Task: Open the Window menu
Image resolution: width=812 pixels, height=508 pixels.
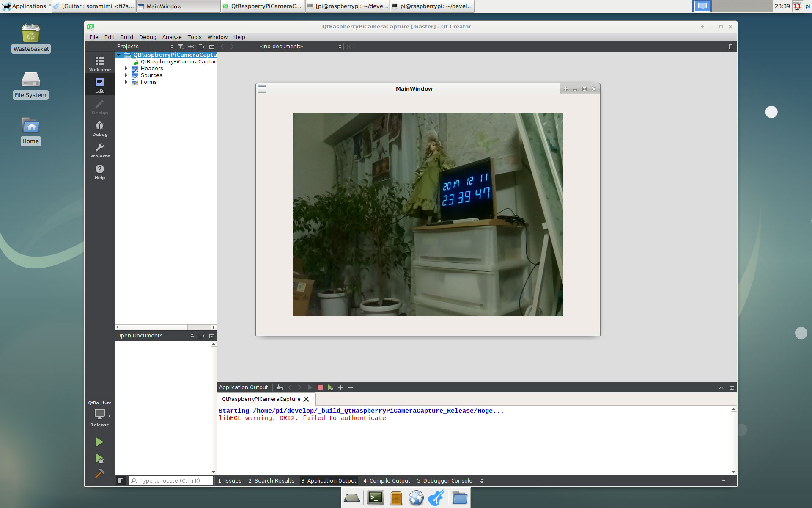Action: 217,37
